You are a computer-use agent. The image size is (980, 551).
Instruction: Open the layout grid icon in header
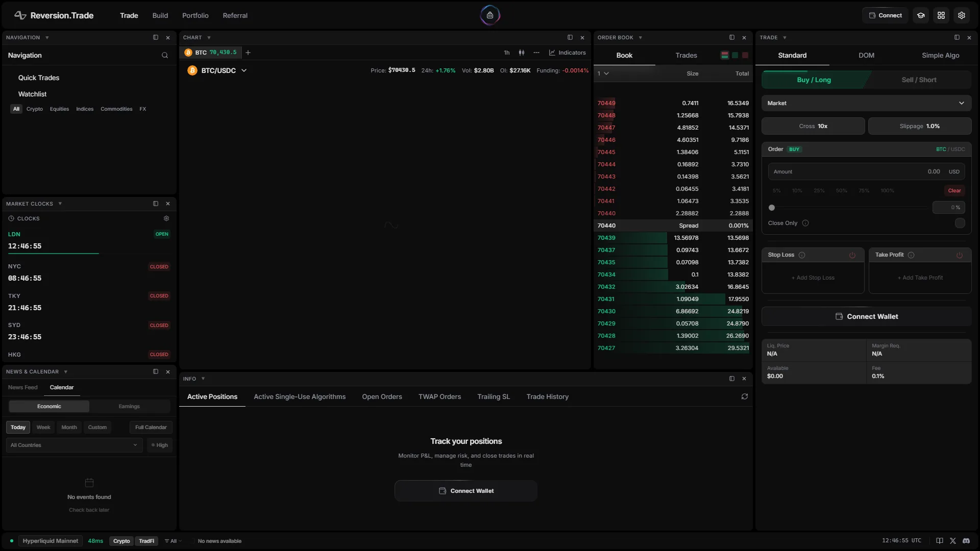coord(941,15)
